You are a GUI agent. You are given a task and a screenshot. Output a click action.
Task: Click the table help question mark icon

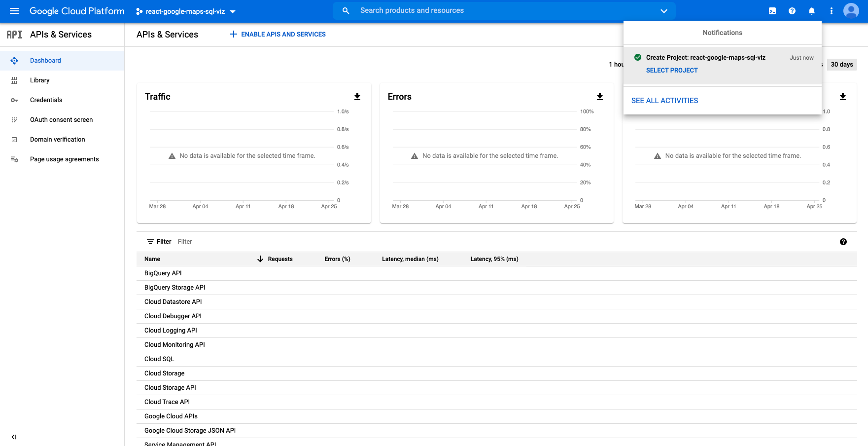click(x=843, y=242)
